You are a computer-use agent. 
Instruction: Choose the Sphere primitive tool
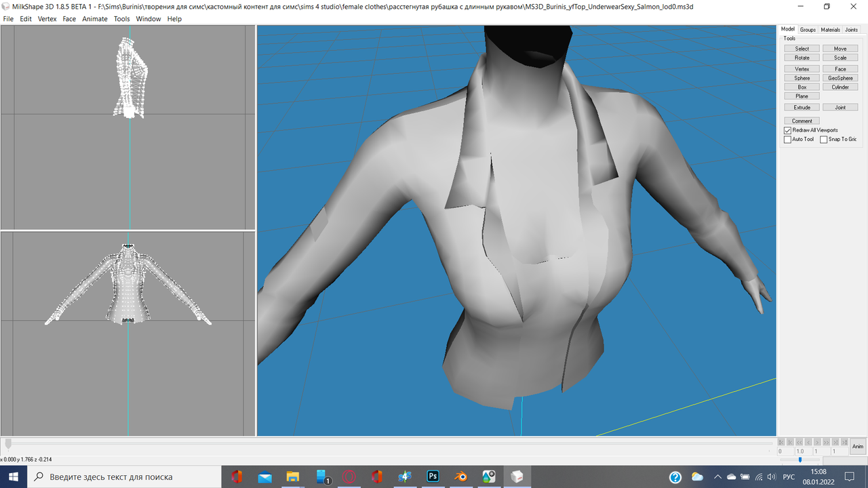[x=802, y=78]
